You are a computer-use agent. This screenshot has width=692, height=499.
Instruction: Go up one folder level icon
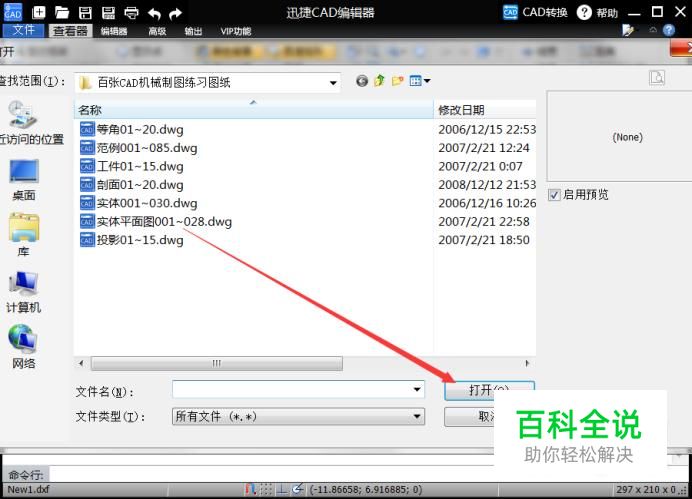[x=379, y=81]
